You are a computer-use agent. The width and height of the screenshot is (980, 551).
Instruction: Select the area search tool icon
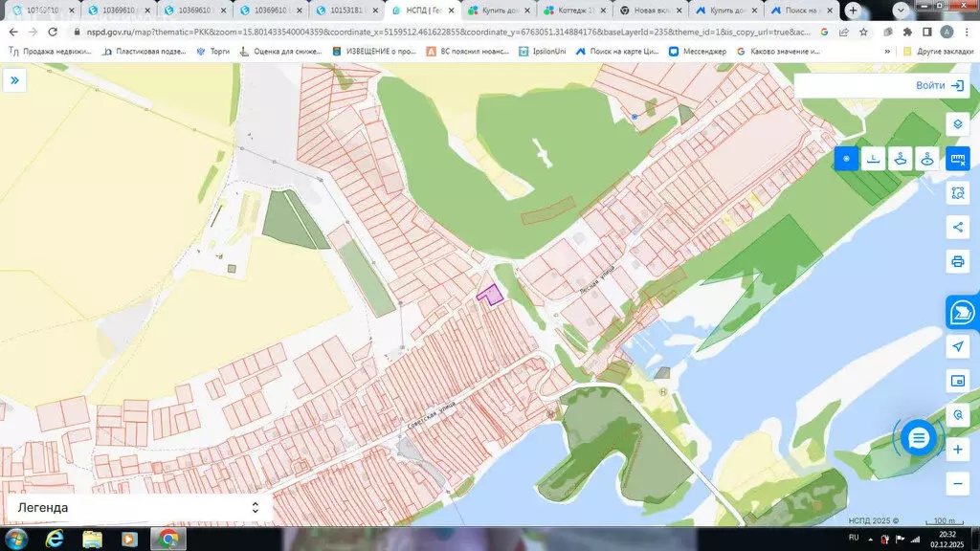[x=957, y=192]
